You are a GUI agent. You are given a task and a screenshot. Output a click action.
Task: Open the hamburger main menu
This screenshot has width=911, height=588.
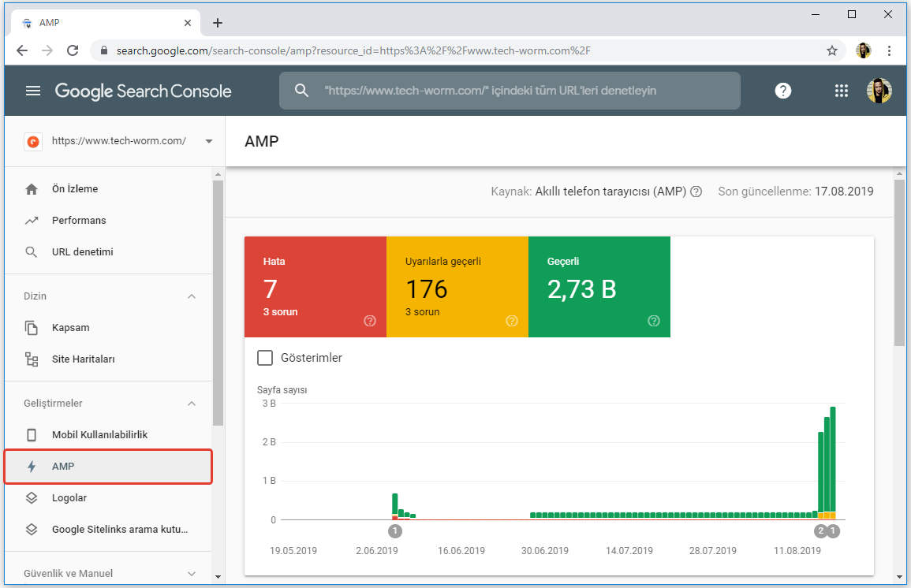pyautogui.click(x=33, y=91)
